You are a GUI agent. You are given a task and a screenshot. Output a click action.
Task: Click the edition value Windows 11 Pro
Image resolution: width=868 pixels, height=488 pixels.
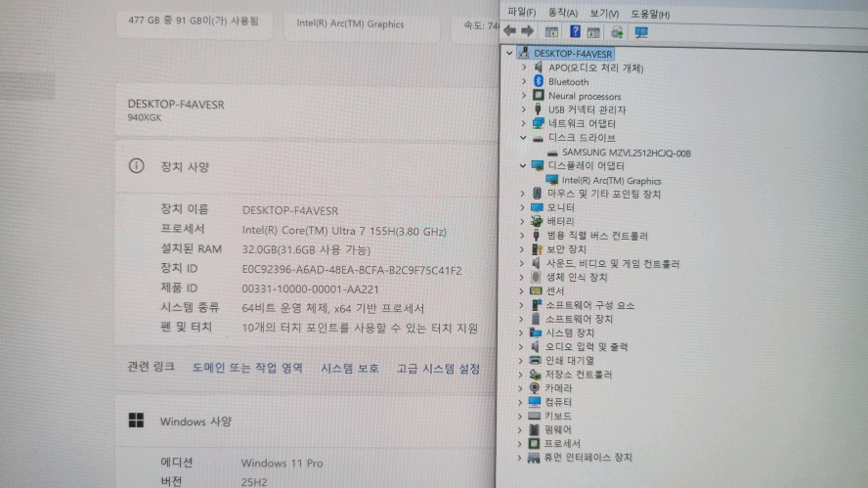(x=282, y=463)
